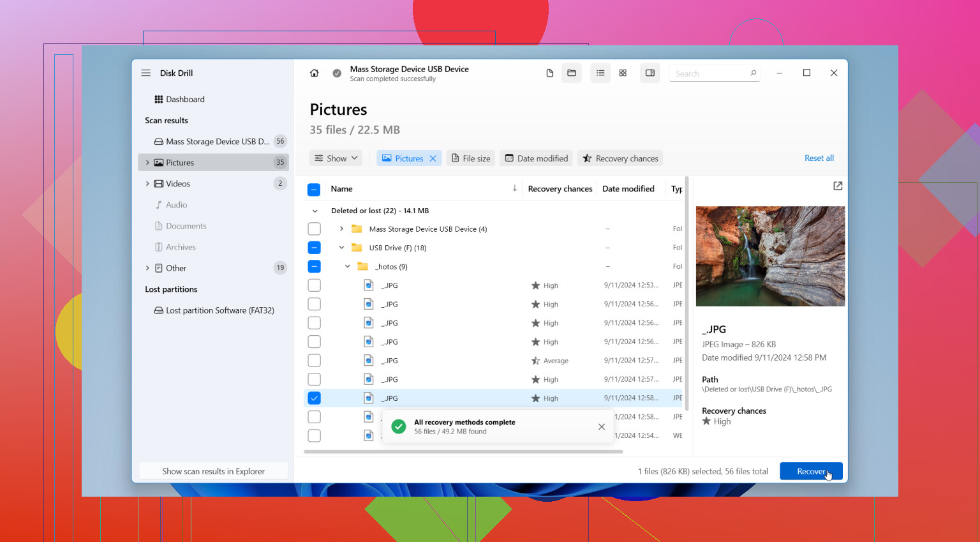Collapse the _hotos (9) folder

pos(348,266)
